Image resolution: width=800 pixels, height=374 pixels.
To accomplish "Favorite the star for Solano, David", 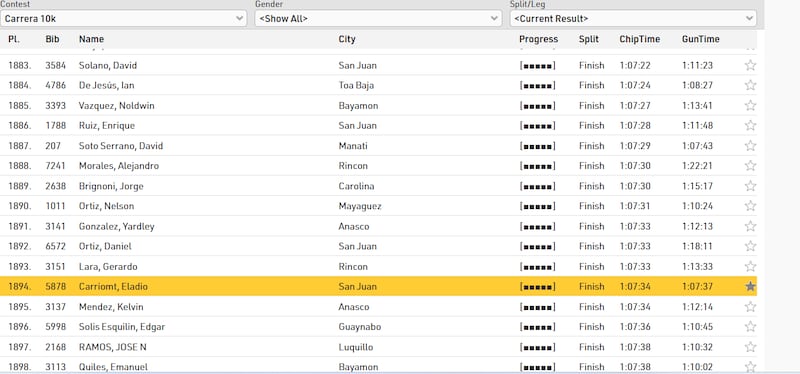I will 750,65.
